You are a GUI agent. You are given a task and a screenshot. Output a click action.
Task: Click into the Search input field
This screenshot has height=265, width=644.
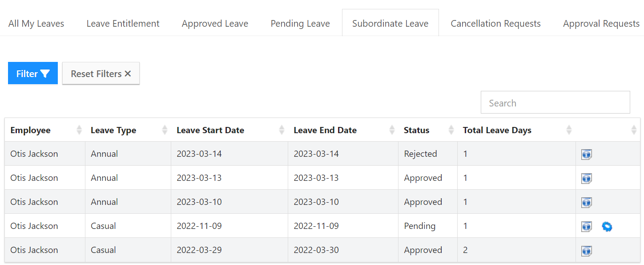pos(555,103)
